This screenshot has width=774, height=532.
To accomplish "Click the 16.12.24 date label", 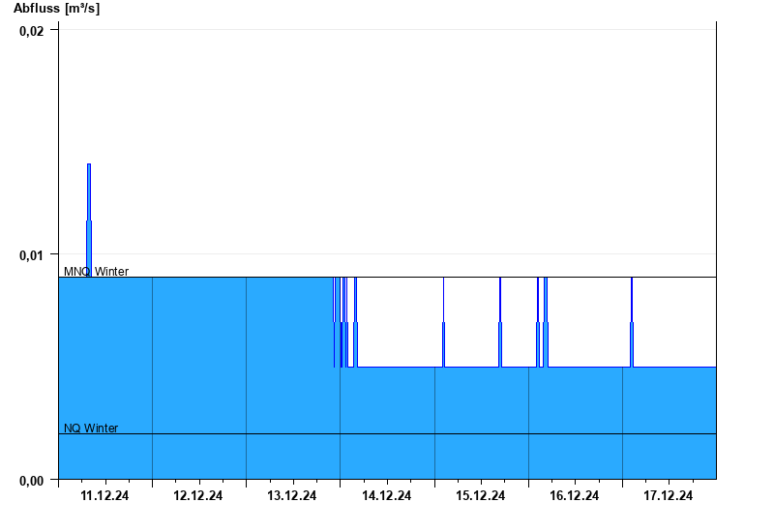I will [574, 495].
